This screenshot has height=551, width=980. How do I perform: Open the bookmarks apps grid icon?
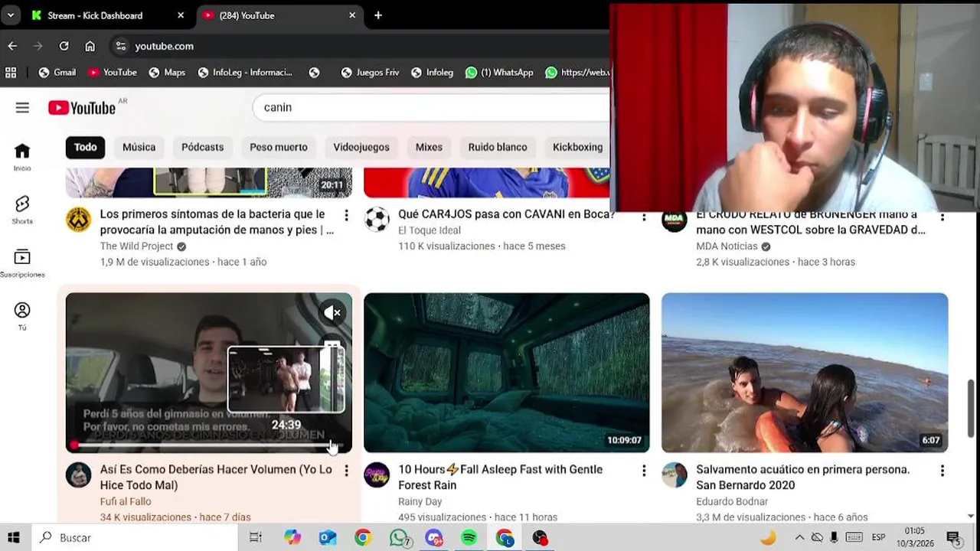coord(11,73)
